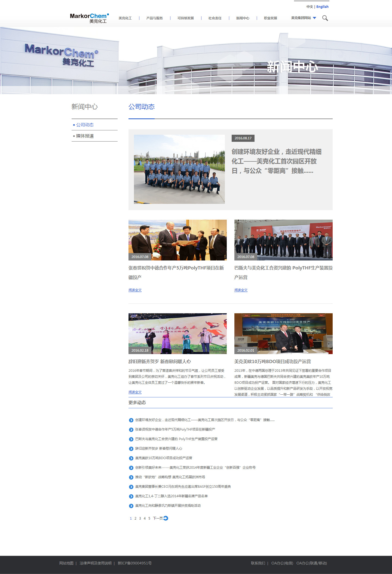Switch language to 中文
This screenshot has width=392, height=574.
310,7
